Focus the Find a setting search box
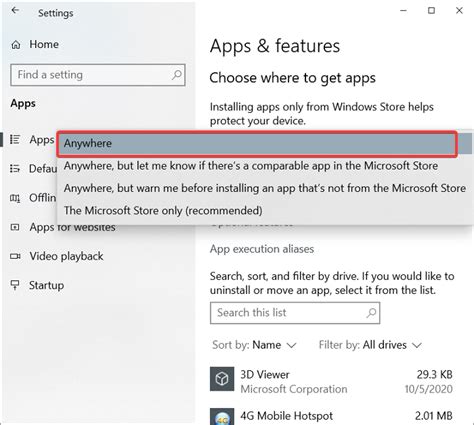Image resolution: width=474 pixels, height=425 pixels. click(x=98, y=75)
